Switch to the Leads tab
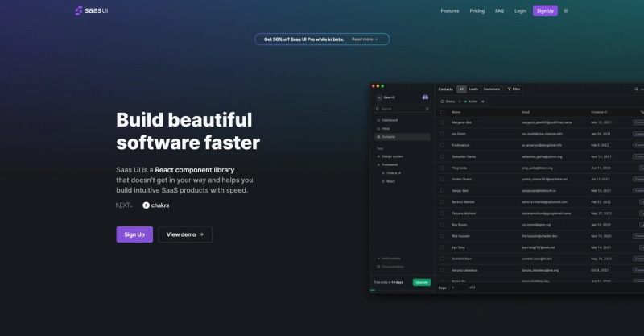 [x=473, y=89]
